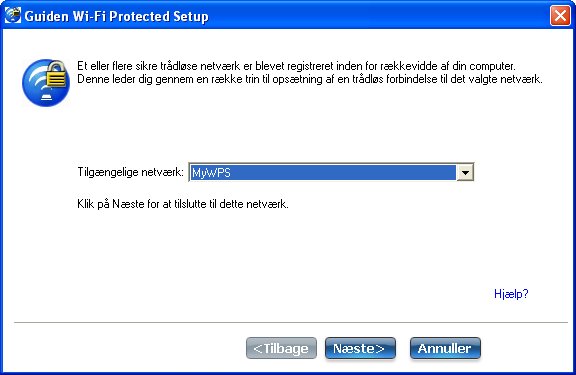Click the Wi-Fi padlock wizard icon
Viewport: 576px width, 375px height.
[46, 83]
